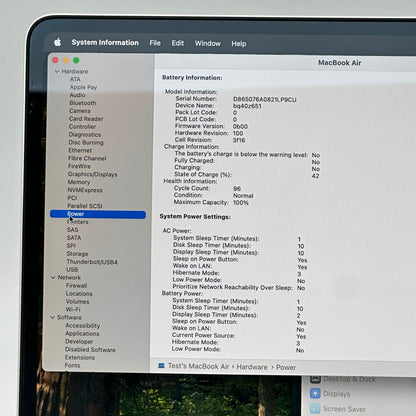Screen dimensions: 416x416
Task: Open the Help menu
Action: coord(239,44)
